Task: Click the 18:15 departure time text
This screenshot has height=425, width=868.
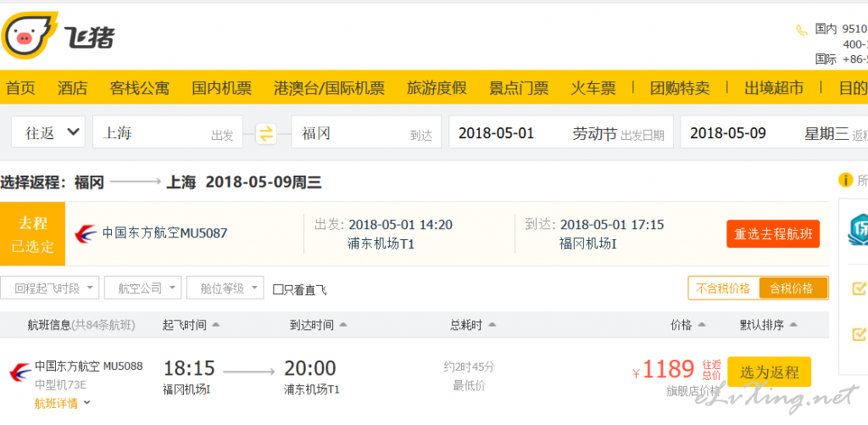Action: 189,368
